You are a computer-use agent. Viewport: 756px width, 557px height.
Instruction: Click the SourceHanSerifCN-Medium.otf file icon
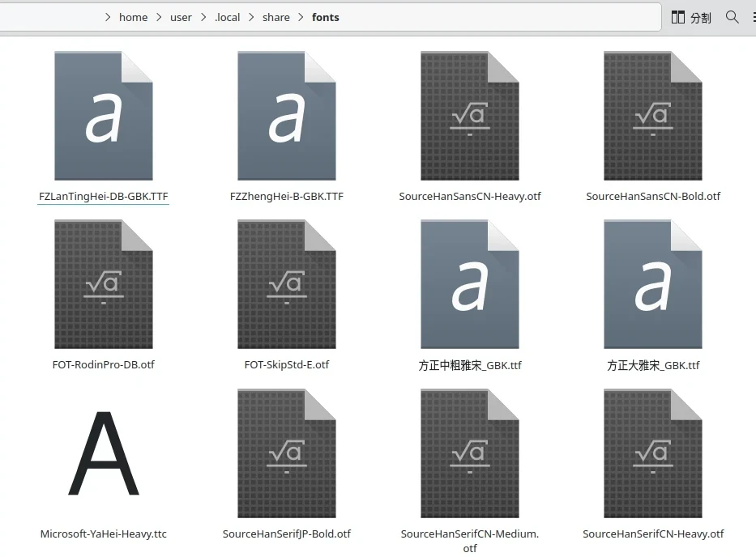click(469, 453)
